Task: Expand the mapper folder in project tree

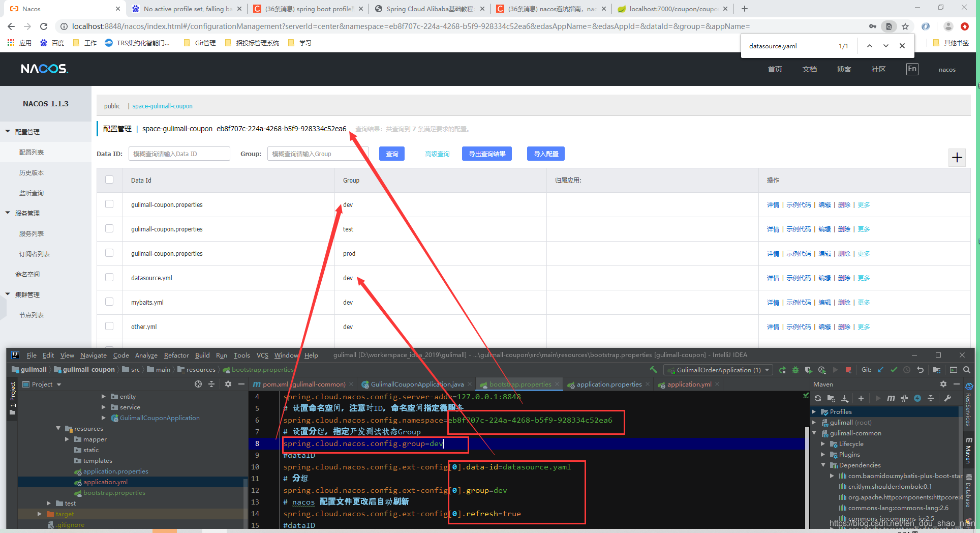Action: point(67,439)
